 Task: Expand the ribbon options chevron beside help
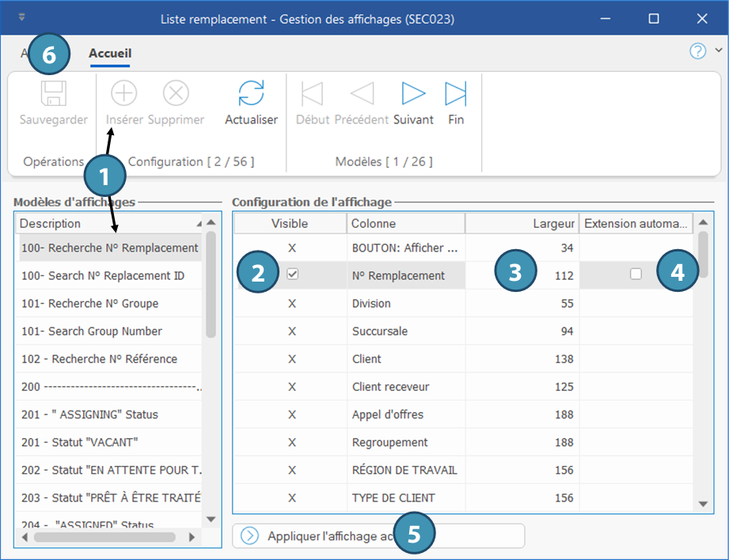coord(718,51)
